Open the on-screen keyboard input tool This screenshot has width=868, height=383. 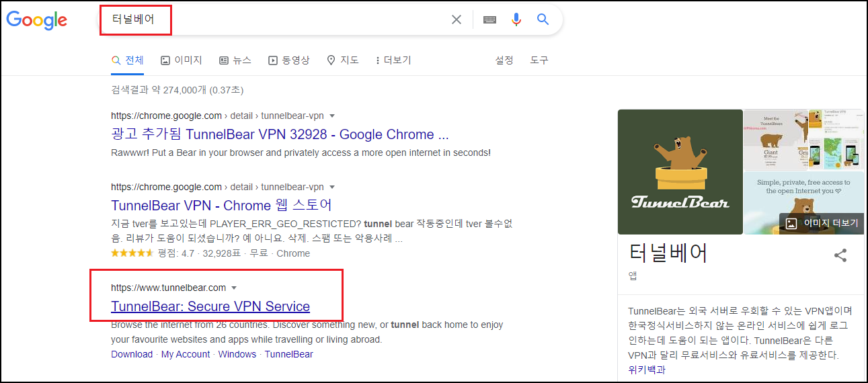click(489, 19)
